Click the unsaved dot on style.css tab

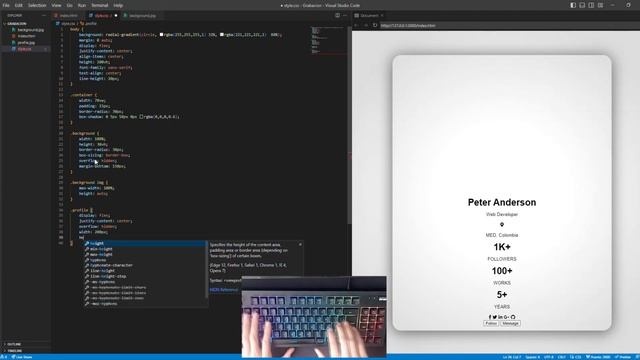(116, 16)
